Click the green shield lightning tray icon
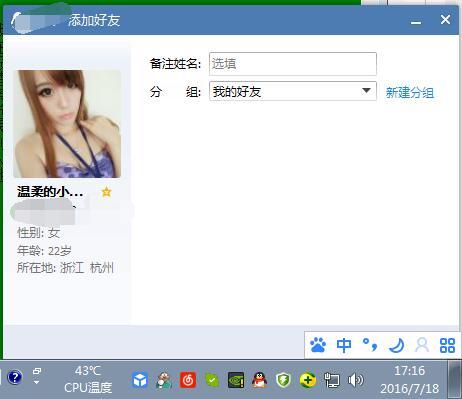This screenshot has height=399, width=462. 283,380
